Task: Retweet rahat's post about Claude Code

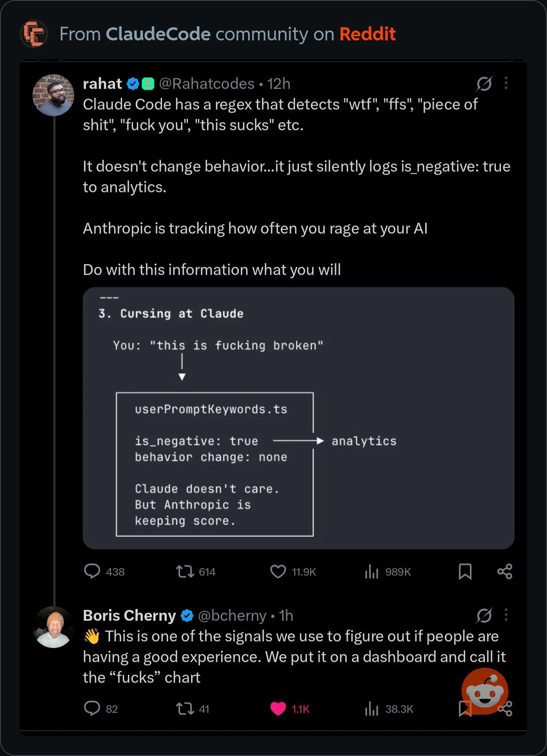Action: coord(185,571)
